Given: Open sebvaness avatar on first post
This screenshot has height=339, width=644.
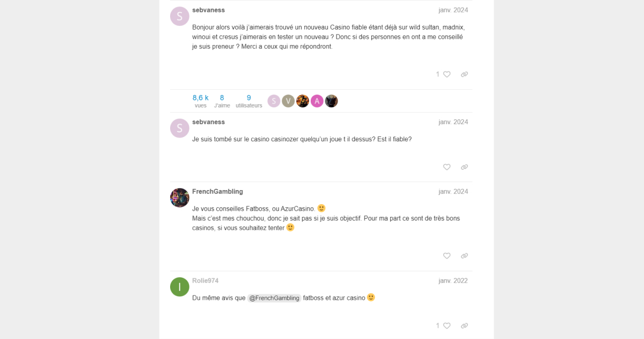Looking at the screenshot, I should [179, 16].
